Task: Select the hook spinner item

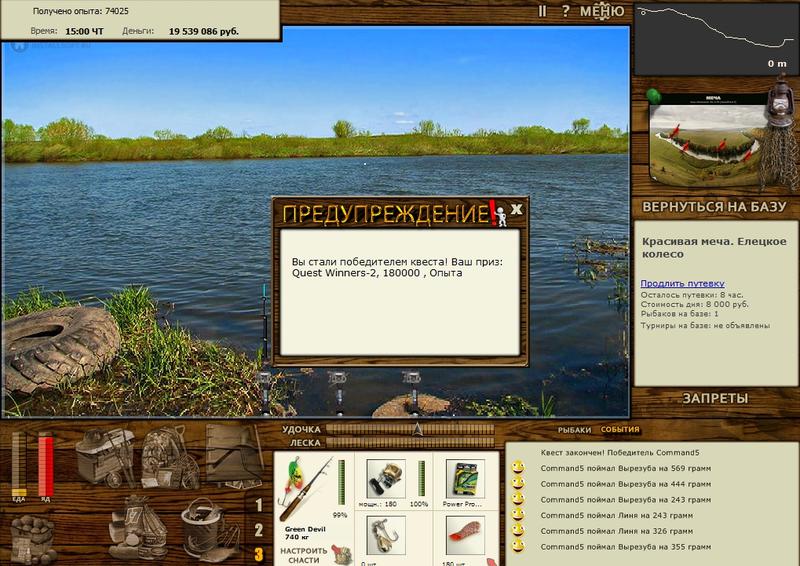Action: tap(386, 535)
